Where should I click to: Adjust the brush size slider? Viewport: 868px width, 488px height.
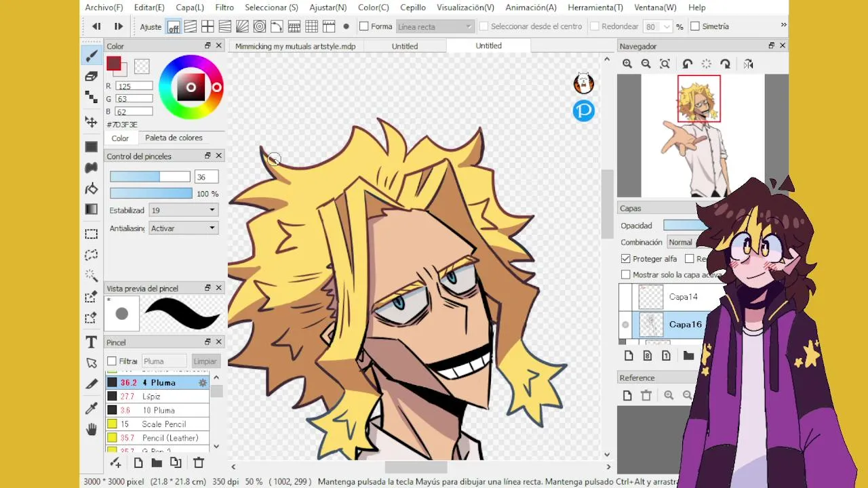pos(150,177)
